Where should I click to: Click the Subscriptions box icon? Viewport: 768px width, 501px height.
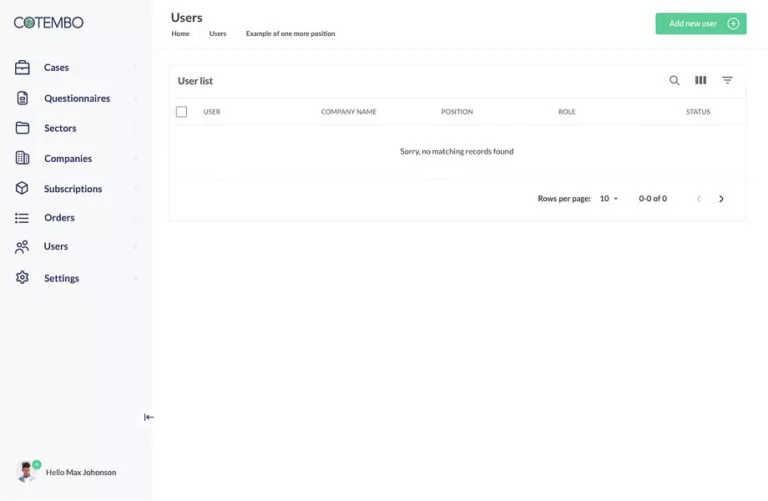point(22,188)
